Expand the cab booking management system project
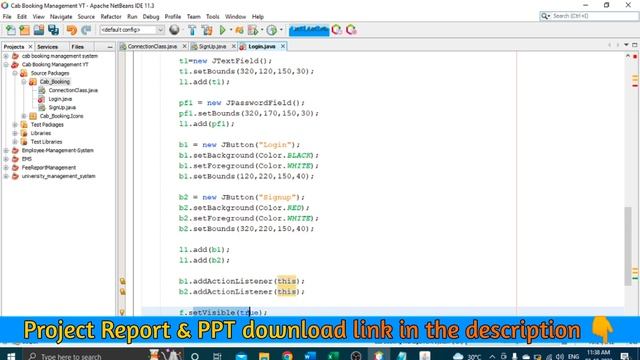The width and height of the screenshot is (640, 360). click(6, 56)
